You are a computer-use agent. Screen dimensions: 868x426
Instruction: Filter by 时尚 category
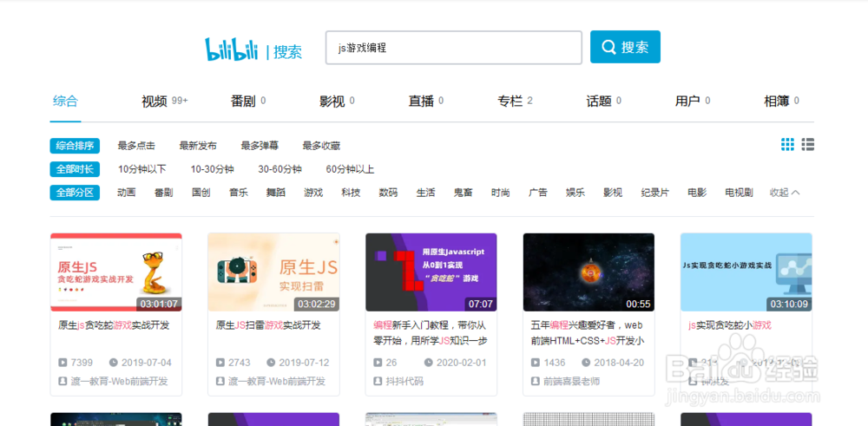501,193
